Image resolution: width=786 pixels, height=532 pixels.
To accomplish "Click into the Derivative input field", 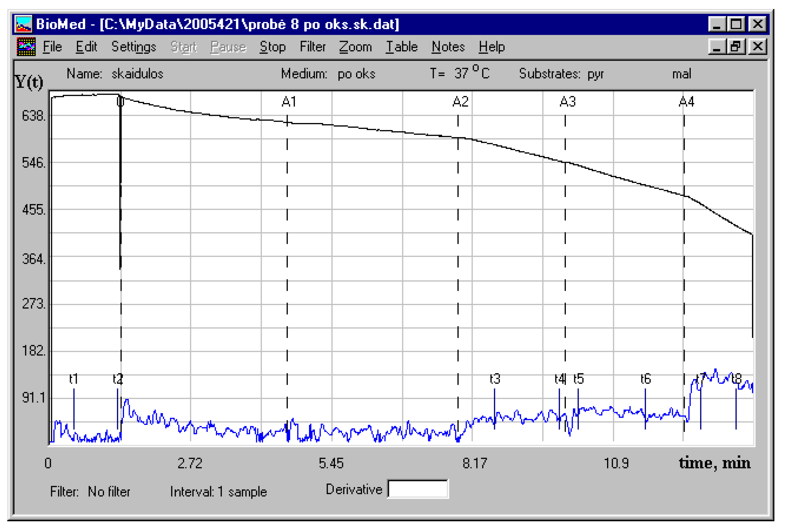I will click(418, 489).
